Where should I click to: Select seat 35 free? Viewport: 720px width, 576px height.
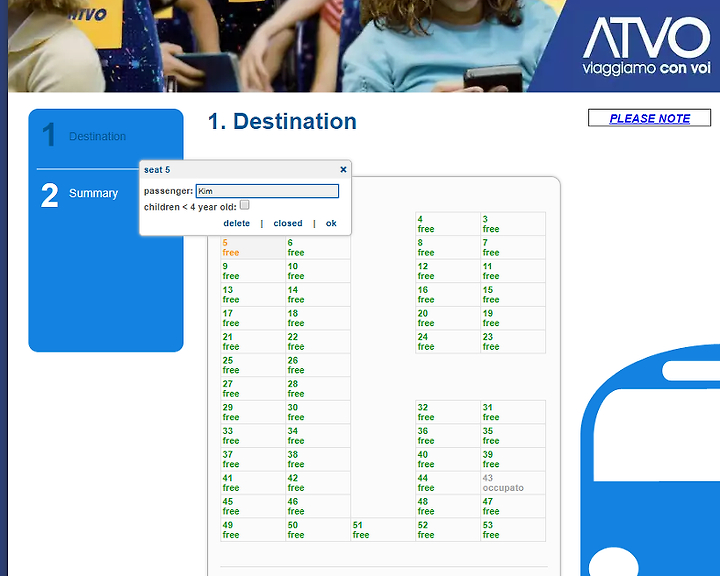click(513, 435)
